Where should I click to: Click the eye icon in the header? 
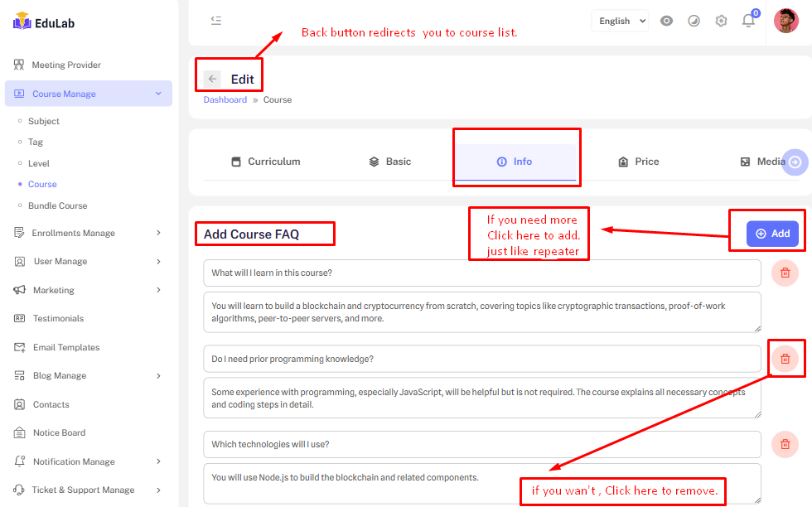point(666,22)
